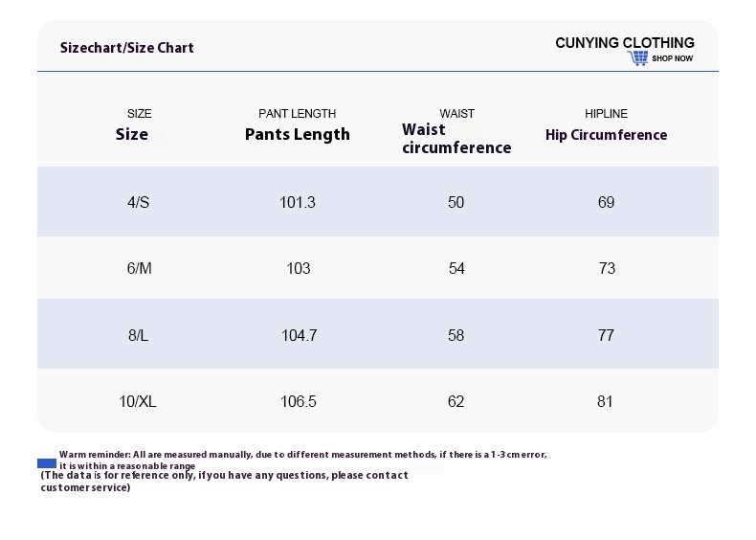Click the 104.7 pants length value
Screen dimensions: 756x540
pyautogui.click(x=299, y=335)
